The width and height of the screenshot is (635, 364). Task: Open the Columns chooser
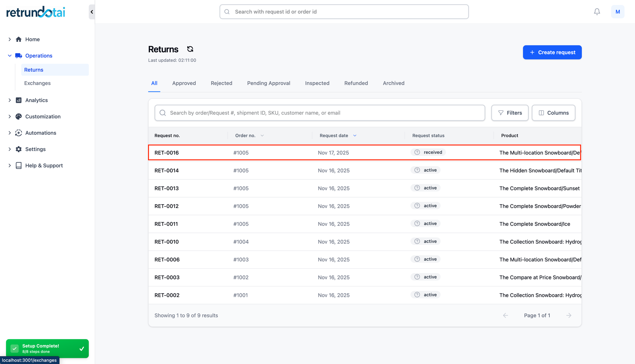(x=553, y=113)
